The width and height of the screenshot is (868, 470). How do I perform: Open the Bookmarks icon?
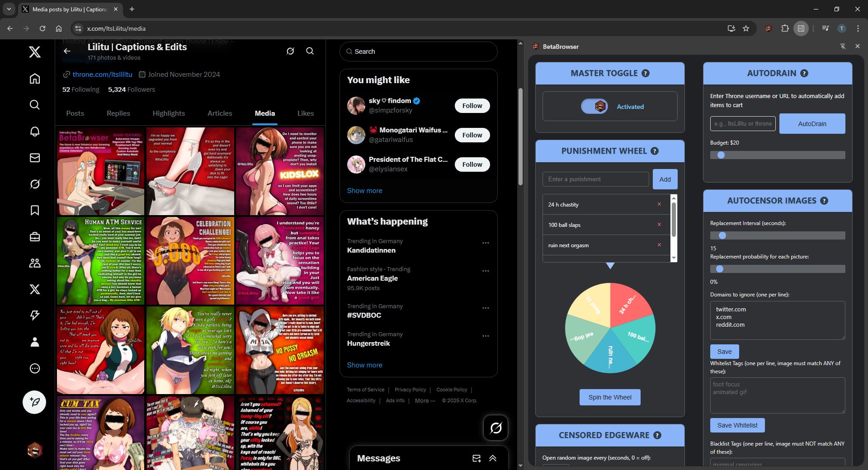(35, 210)
